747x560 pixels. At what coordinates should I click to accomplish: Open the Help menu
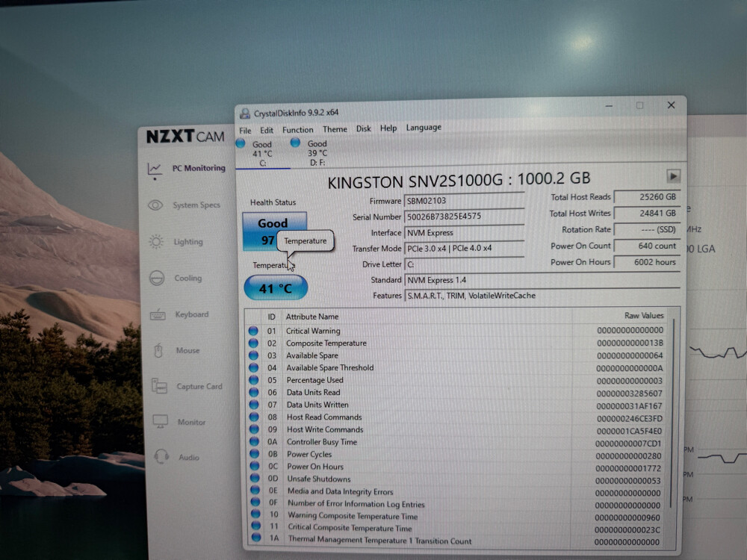(x=388, y=128)
